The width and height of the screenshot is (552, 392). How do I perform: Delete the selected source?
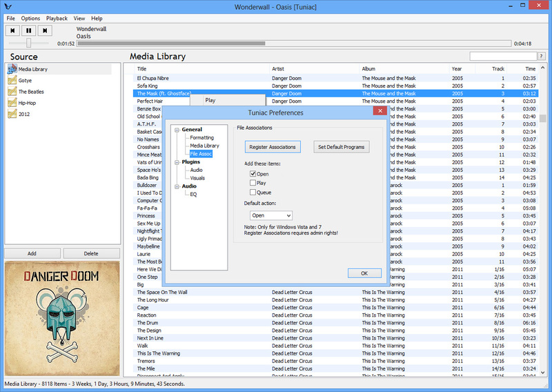click(x=91, y=253)
